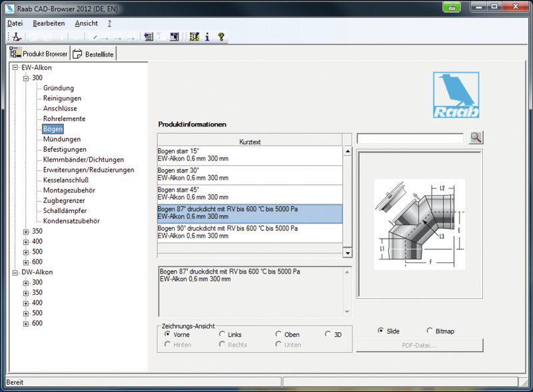
Task: Click the yellow configuration toolbar icon
Action: (x=195, y=37)
